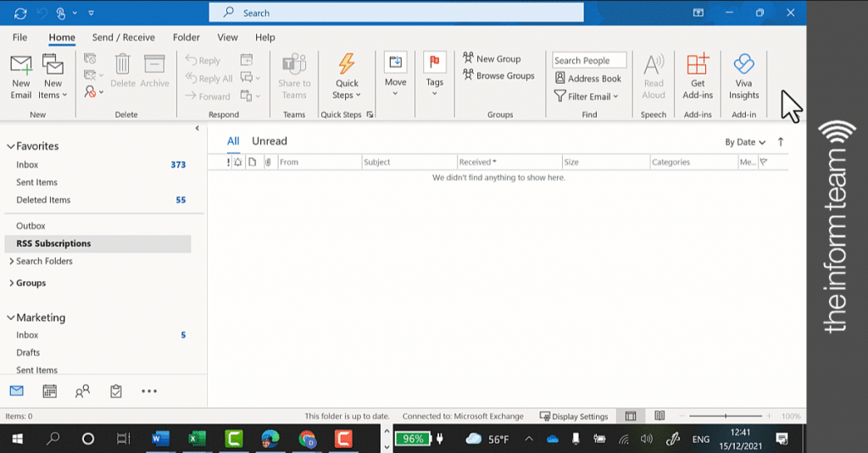The height and width of the screenshot is (453, 868).
Task: Click the main Search box
Action: (397, 13)
